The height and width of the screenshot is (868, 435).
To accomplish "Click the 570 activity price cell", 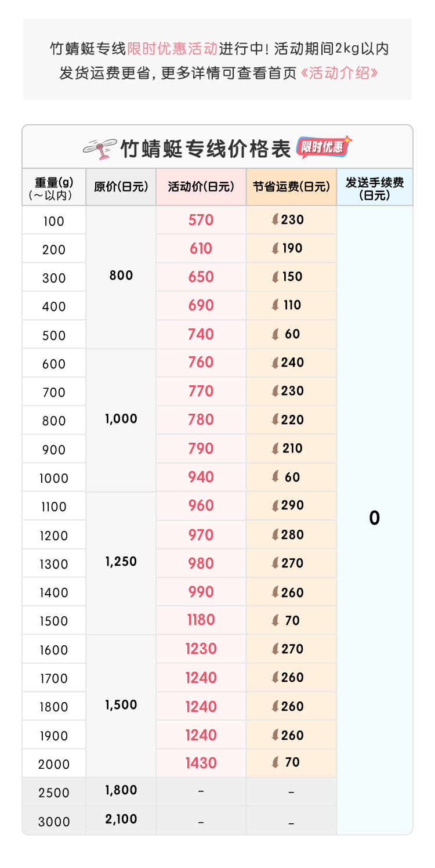I will (x=201, y=220).
